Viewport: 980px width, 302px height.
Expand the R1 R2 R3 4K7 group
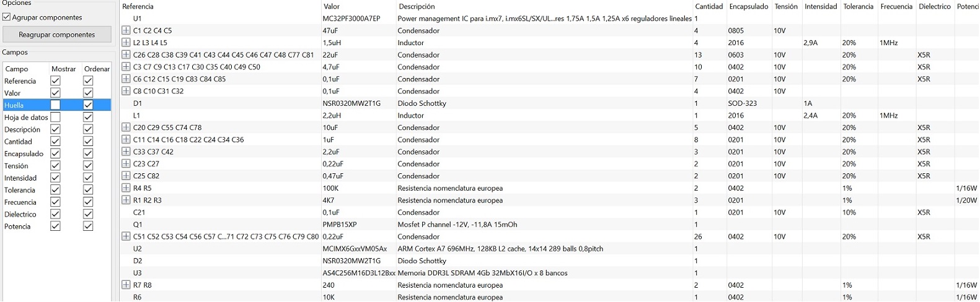click(x=126, y=201)
